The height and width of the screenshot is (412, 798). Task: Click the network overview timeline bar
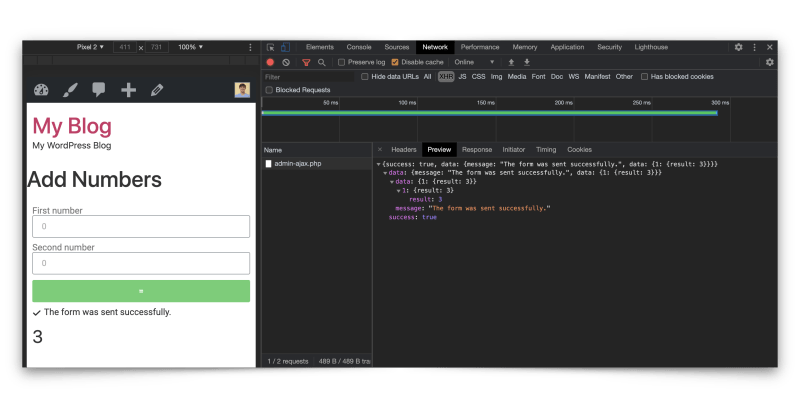pyautogui.click(x=489, y=113)
